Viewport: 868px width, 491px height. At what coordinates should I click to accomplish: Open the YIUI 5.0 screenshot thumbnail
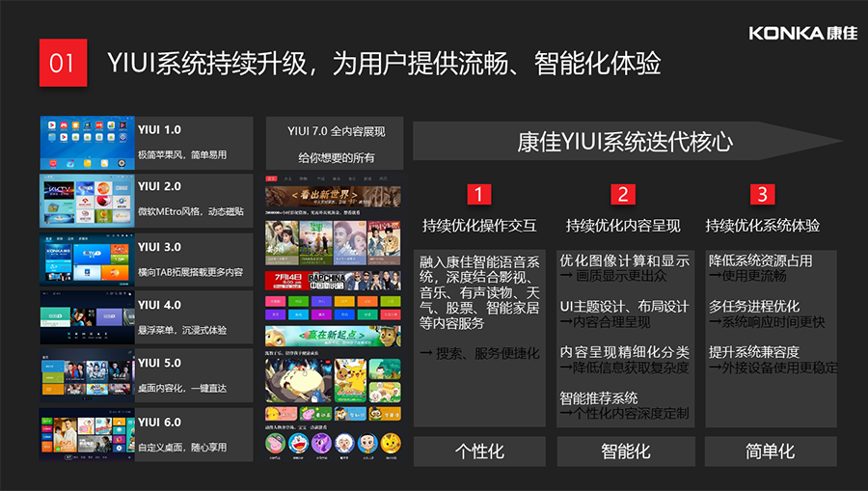(88, 376)
